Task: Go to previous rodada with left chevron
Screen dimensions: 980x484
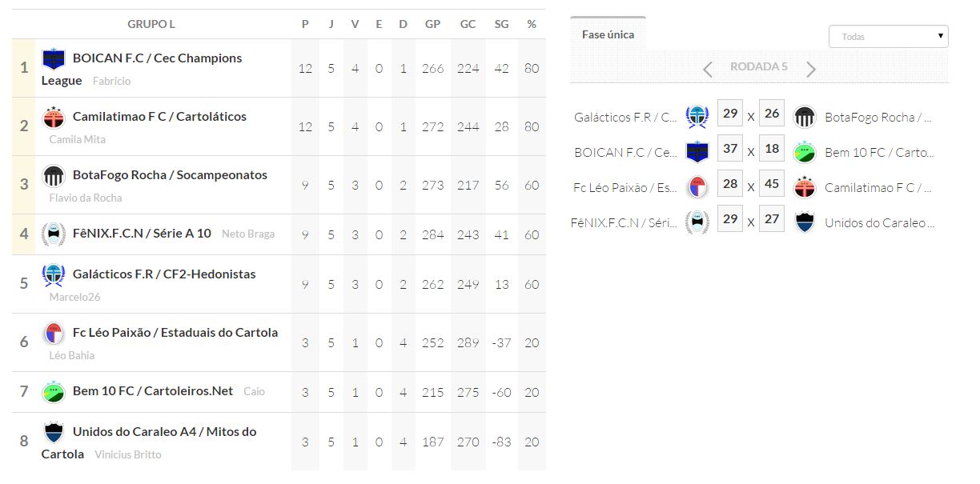Action: pyautogui.click(x=707, y=70)
